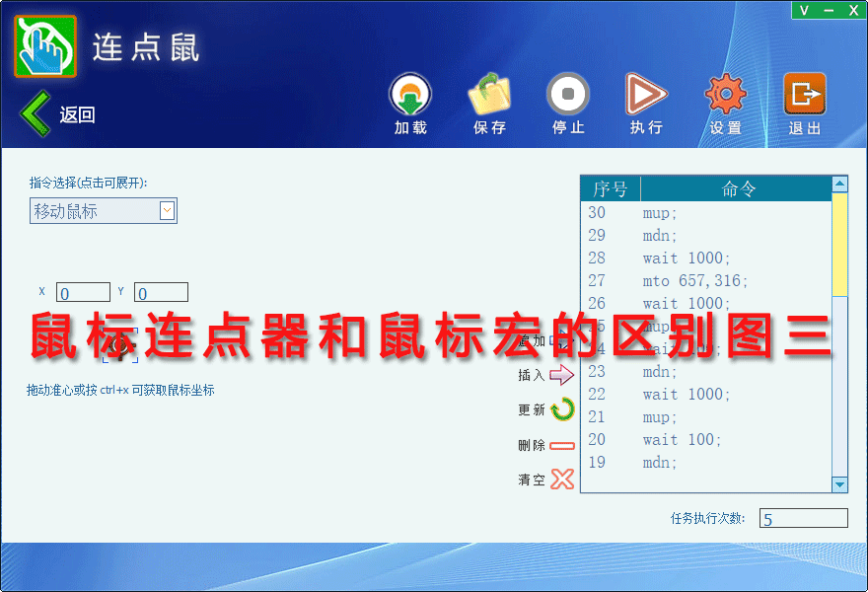The image size is (868, 592).
Task: Select row 28 wait 1000; command
Action: tap(706, 259)
